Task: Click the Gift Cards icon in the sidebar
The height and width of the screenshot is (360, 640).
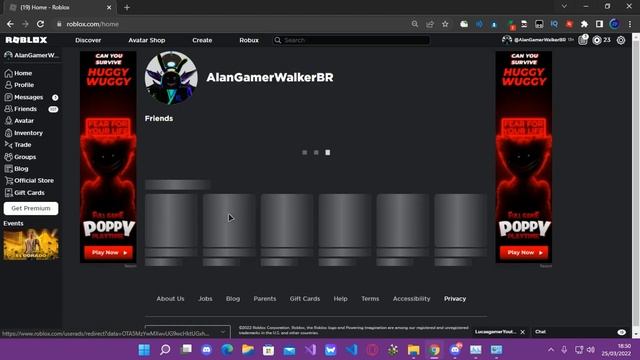Action: (x=9, y=193)
